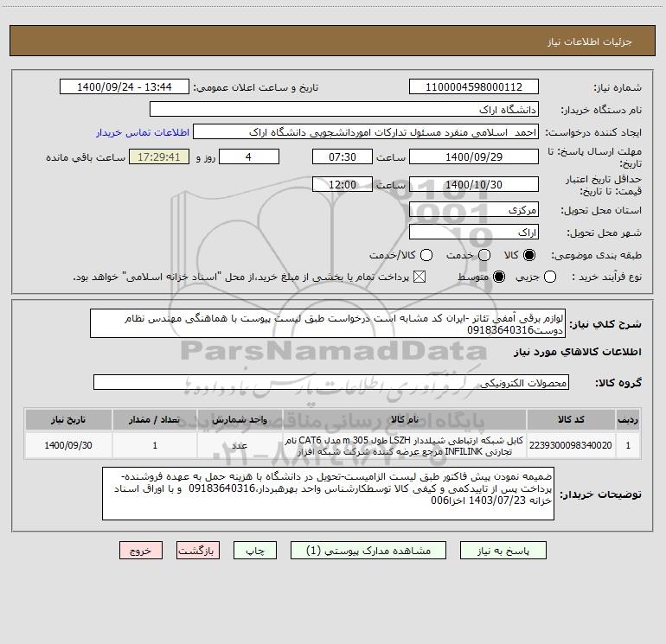Image resolution: width=666 pixels, height=644 pixels.
Task: Click the واحد شمارش column header
Action: point(240,419)
